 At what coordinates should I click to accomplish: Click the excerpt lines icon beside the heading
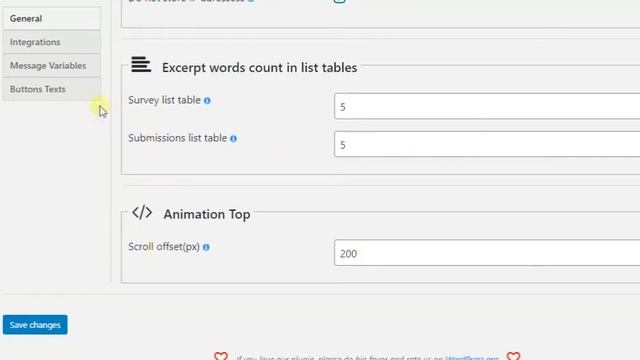tap(141, 64)
